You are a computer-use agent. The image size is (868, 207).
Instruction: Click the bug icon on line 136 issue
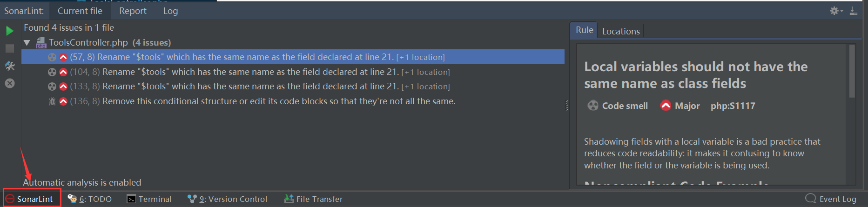click(52, 101)
